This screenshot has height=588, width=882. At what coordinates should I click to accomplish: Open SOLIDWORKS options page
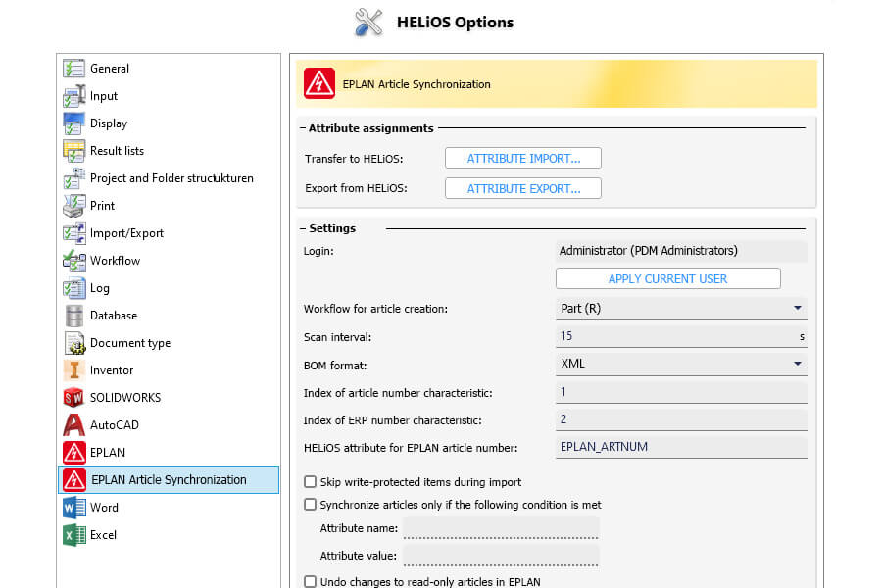click(x=125, y=398)
